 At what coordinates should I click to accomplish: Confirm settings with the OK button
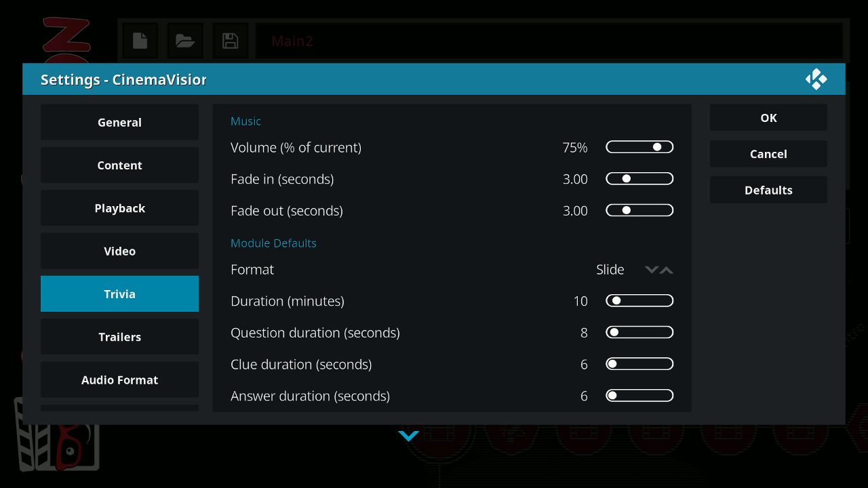pos(768,118)
